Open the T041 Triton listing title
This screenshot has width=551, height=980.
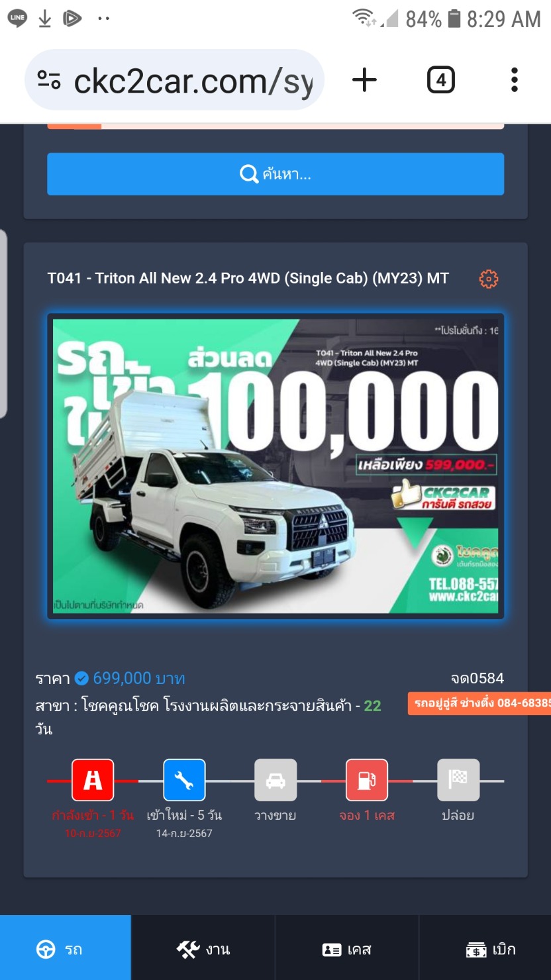coord(248,279)
